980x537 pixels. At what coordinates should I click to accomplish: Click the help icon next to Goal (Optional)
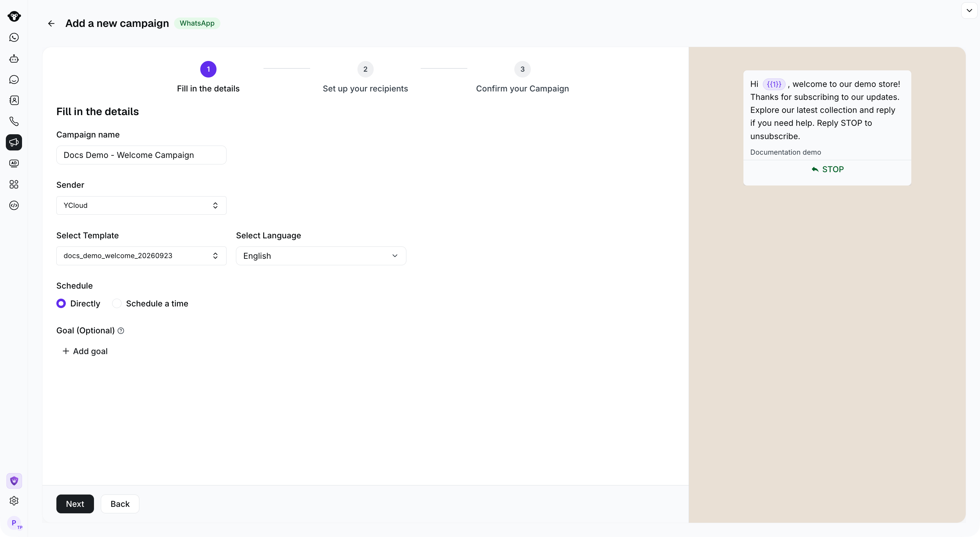(121, 331)
